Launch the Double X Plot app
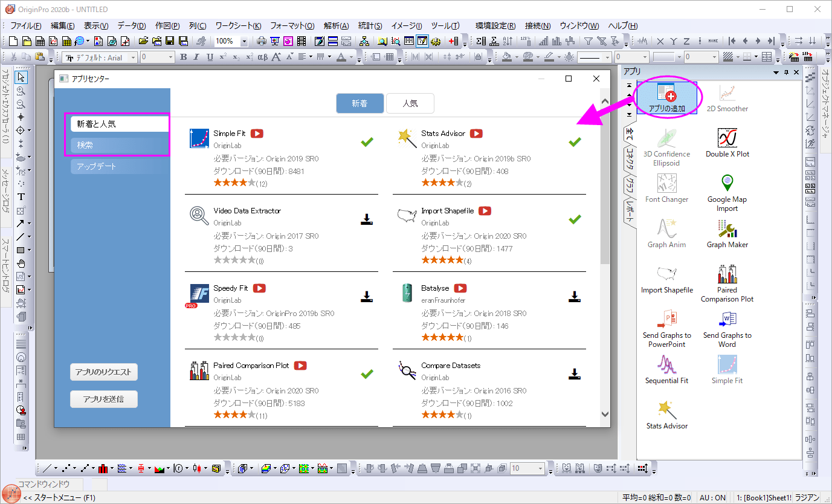Viewport: 832px width, 504px height. click(x=727, y=143)
